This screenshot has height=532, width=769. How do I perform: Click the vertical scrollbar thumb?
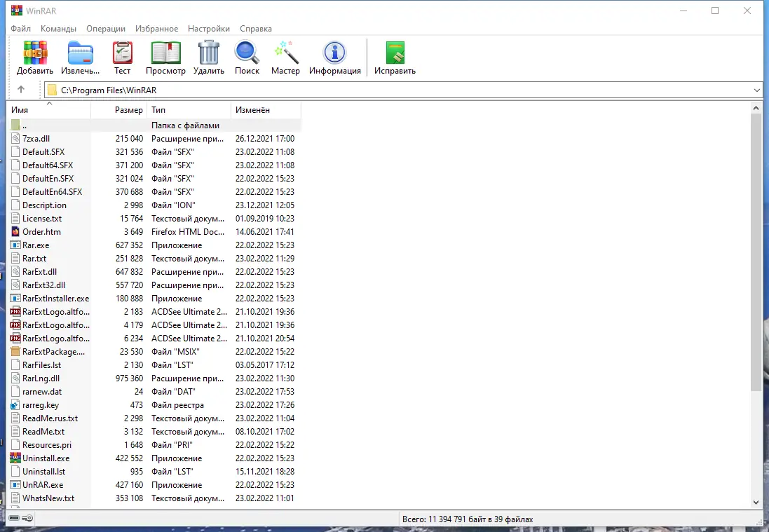tap(756, 252)
